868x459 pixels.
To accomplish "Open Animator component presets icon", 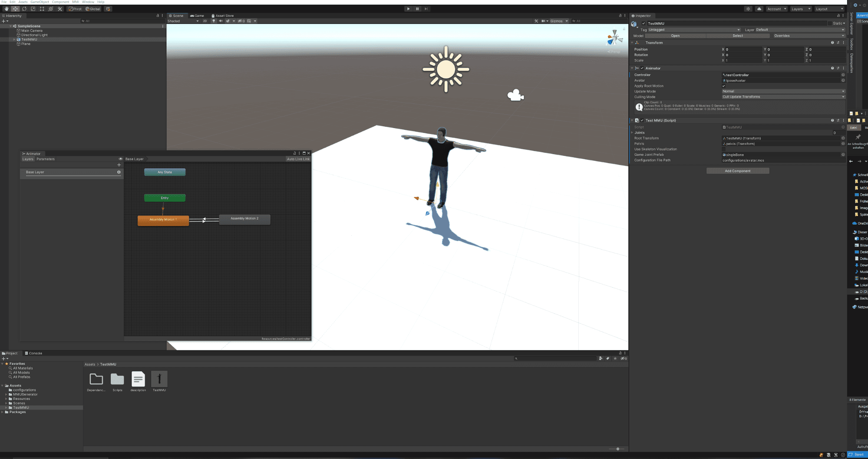I will 838,68.
